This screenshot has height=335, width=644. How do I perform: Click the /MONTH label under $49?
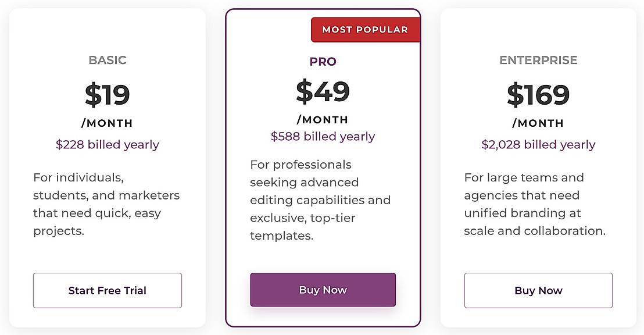point(323,120)
